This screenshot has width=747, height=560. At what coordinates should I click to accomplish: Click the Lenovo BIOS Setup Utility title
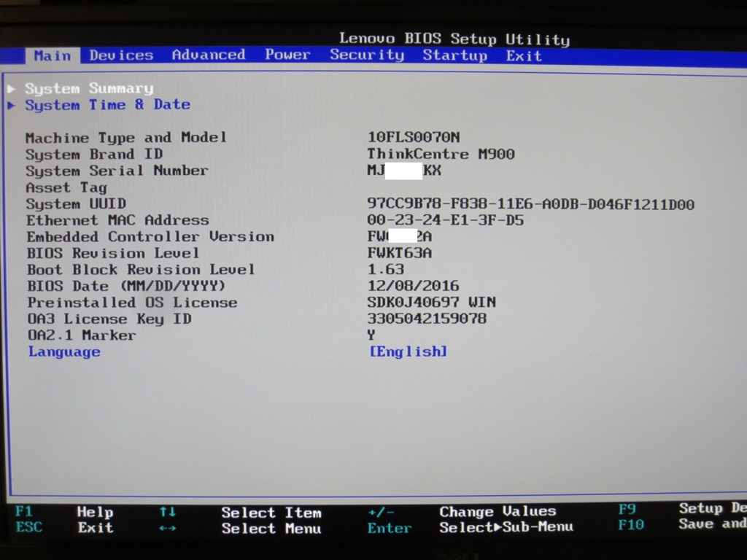[x=454, y=39]
